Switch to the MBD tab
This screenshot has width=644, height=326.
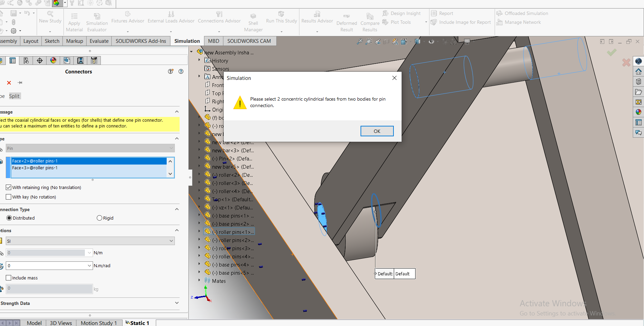[x=214, y=41]
